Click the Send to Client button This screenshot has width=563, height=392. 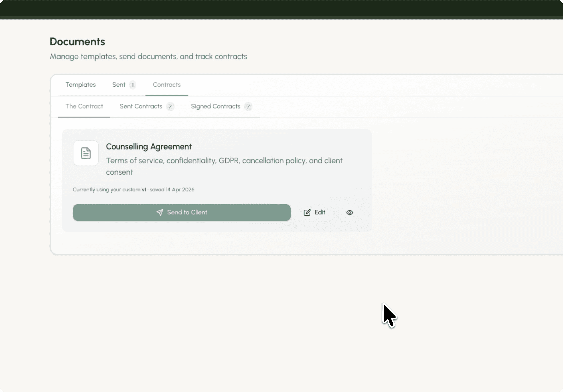pyautogui.click(x=182, y=212)
